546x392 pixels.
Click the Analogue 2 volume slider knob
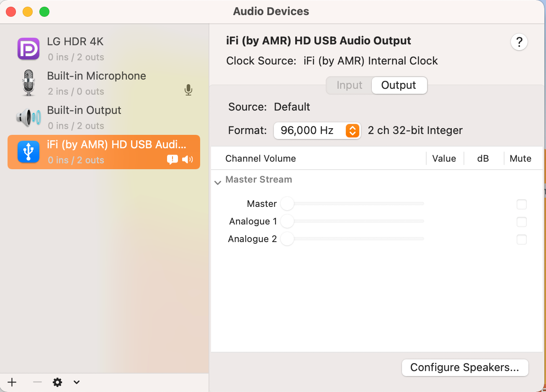287,239
